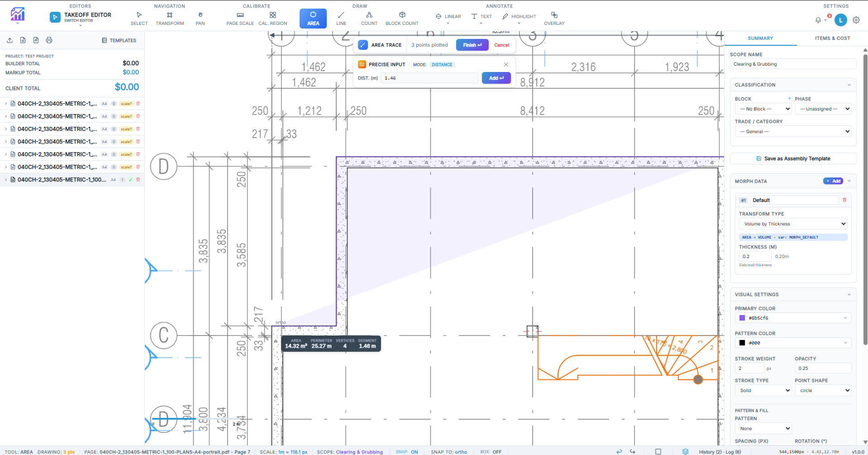This screenshot has width=868, height=455.
Task: Open the Templates panel
Action: pyautogui.click(x=119, y=40)
